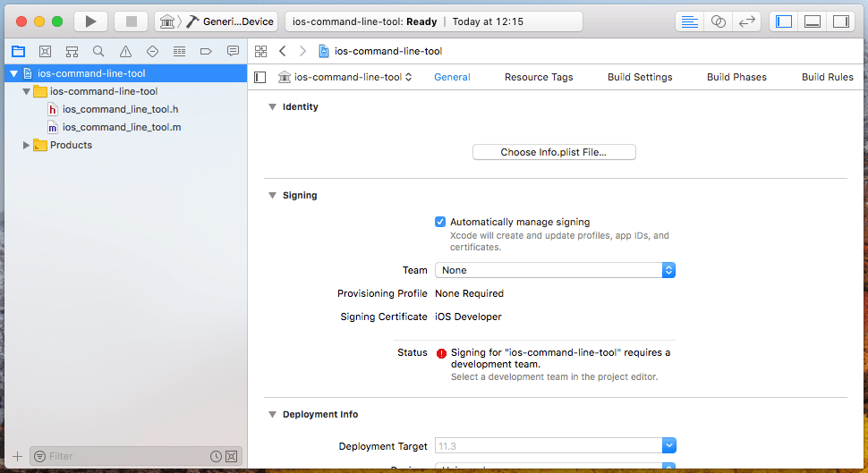The width and height of the screenshot is (868, 473).
Task: Select the project root in navigator
Action: (x=125, y=73)
